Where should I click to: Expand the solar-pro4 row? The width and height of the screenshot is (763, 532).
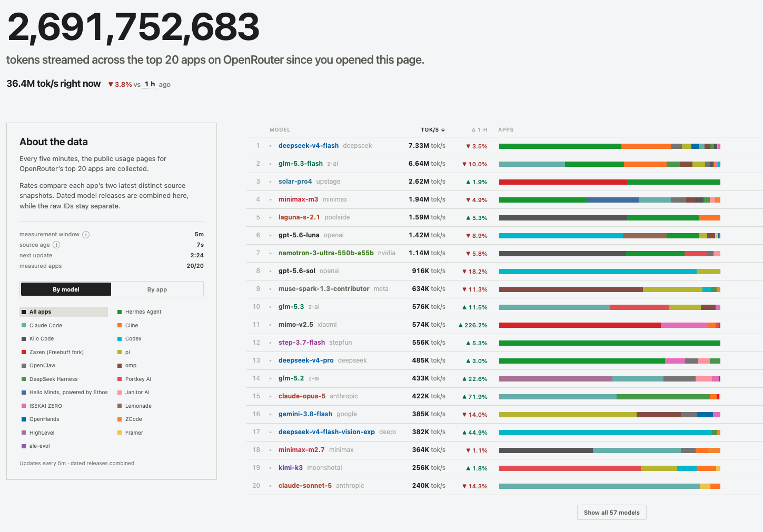click(270, 182)
